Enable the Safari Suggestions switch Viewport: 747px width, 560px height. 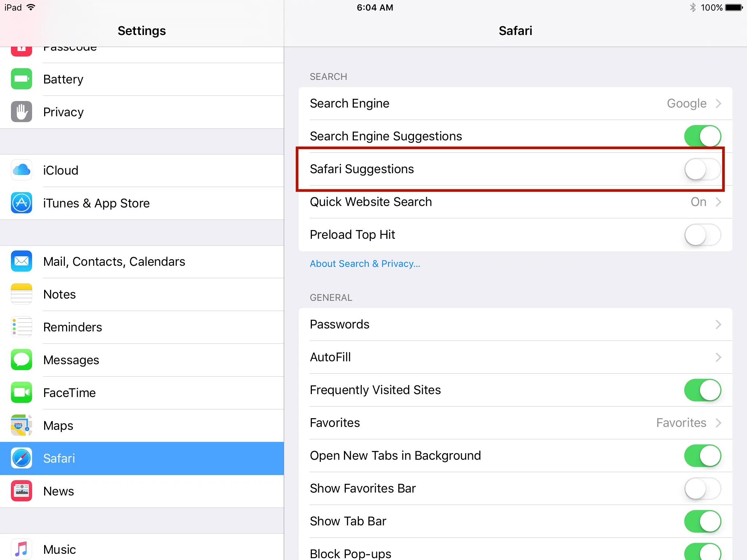point(702,169)
